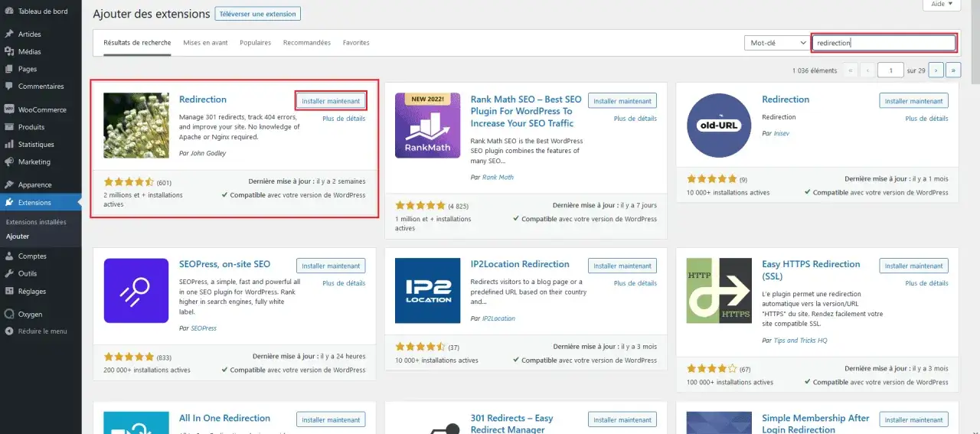Install Easy HTTPS Redirection (SSL) plugin

914,266
